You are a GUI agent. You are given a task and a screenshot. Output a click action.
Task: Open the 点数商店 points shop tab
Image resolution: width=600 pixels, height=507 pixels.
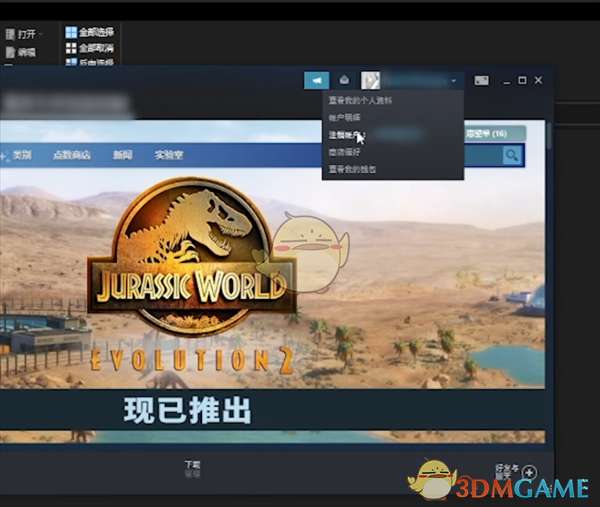(71, 155)
